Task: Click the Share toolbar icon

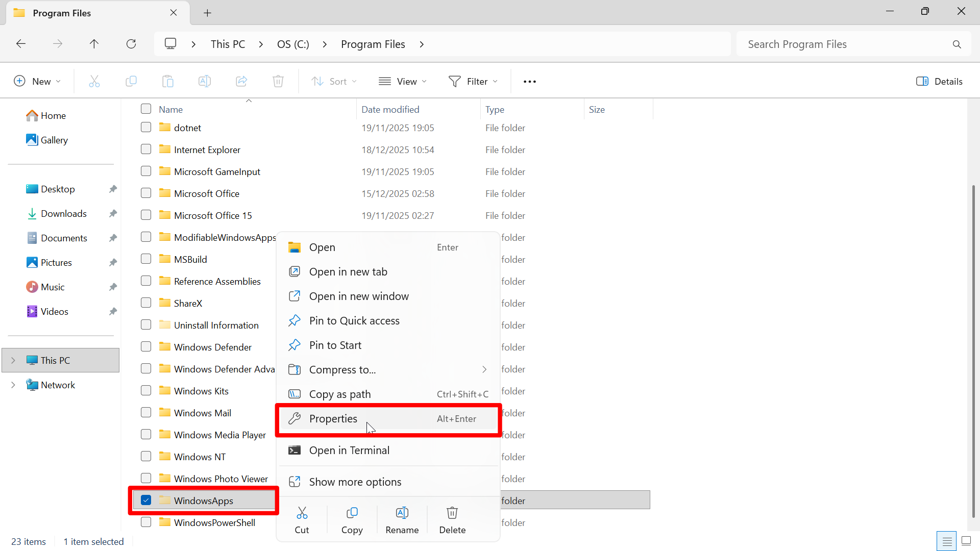Action: 241,81
